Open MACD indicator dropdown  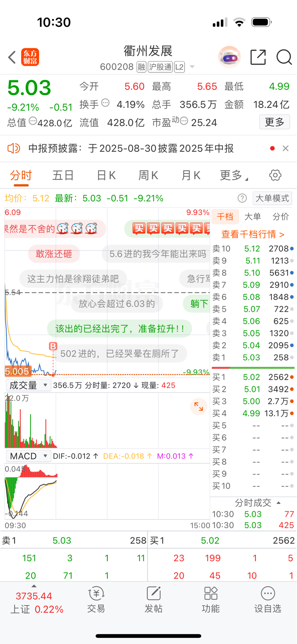point(28,456)
